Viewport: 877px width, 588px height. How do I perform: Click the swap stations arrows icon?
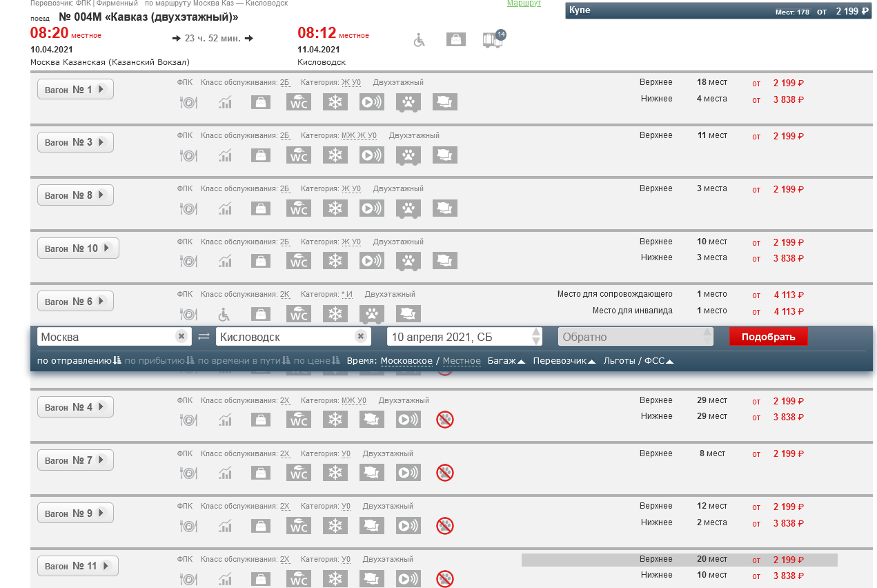click(x=204, y=337)
